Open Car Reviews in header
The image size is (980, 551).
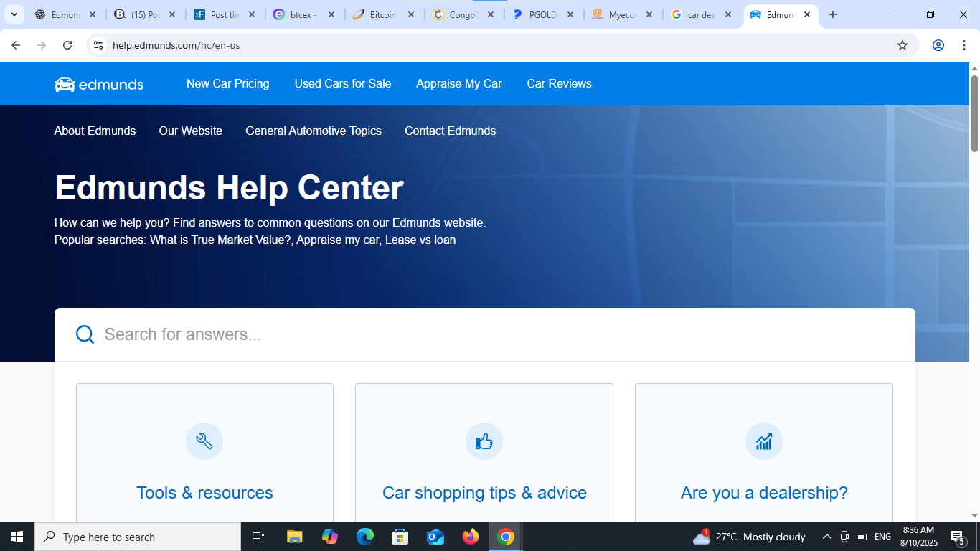[x=560, y=84]
